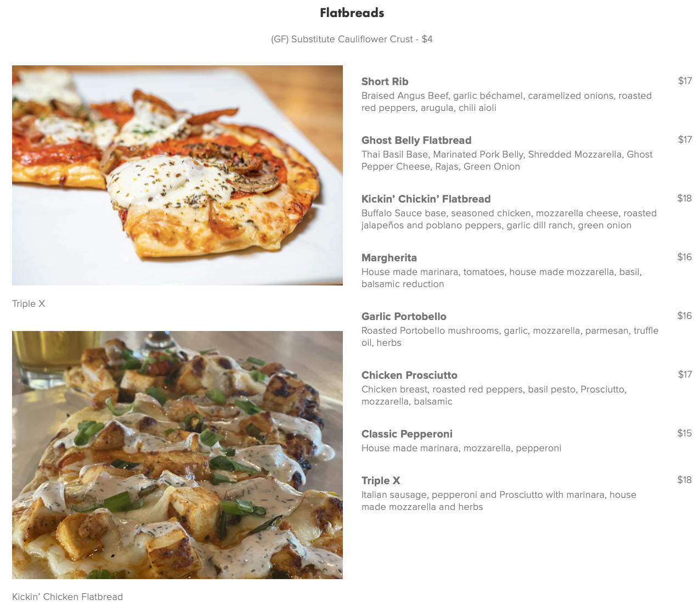The width and height of the screenshot is (700, 606).
Task: Click the Ghost Belly Flatbread ingredients text
Action: point(506,160)
